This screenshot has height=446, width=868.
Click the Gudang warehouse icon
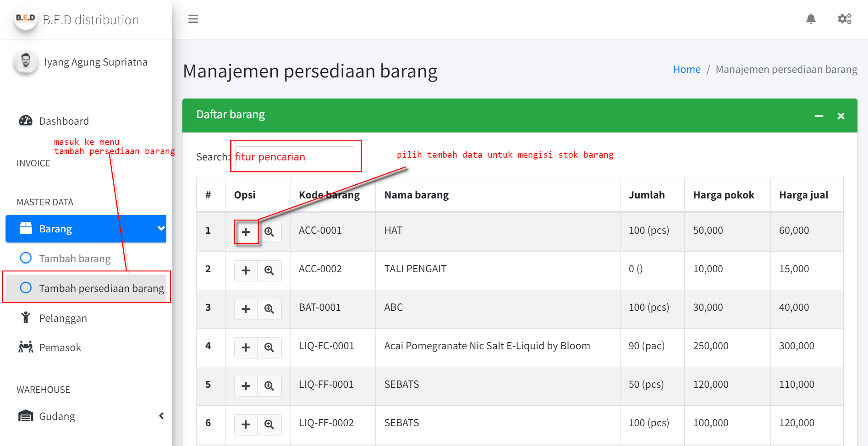26,416
